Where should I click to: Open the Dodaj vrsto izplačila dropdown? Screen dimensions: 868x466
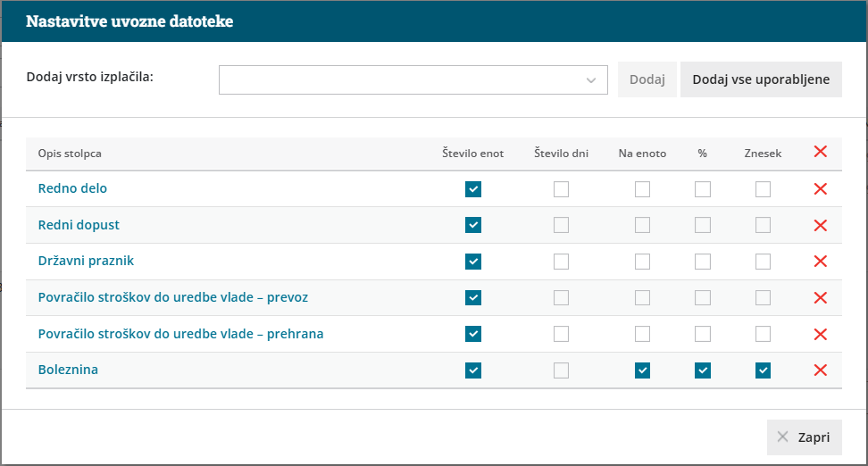pyautogui.click(x=413, y=79)
